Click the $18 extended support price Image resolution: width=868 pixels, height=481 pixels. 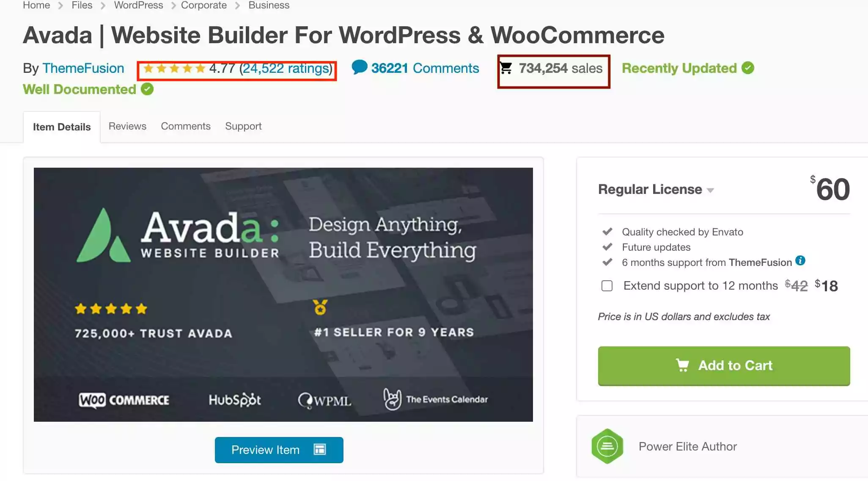point(827,286)
